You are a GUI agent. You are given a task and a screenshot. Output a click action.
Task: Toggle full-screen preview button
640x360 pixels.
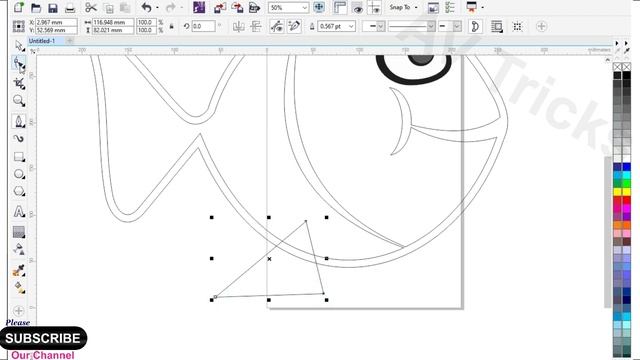319,7
